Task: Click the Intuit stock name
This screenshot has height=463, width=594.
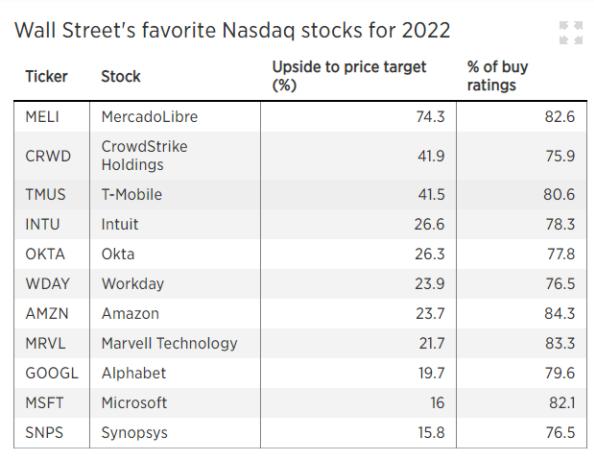Action: (120, 224)
